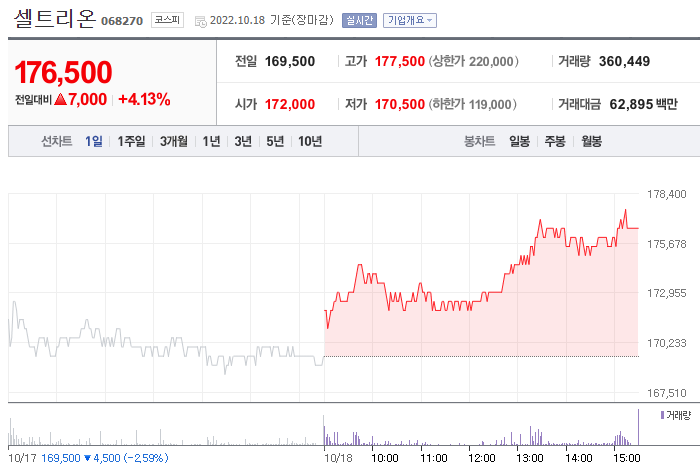Image resolution: width=700 pixels, height=473 pixels.
Task: Switch to the 1주일 line chart
Action: tap(131, 141)
